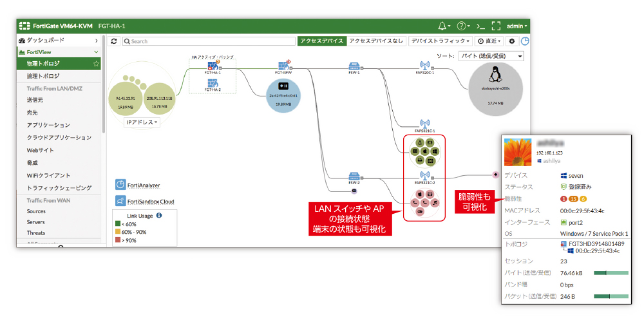Click the 96.45.33.91 destination bubble
Image resolution: width=644 pixels, height=322 pixels.
click(x=126, y=100)
